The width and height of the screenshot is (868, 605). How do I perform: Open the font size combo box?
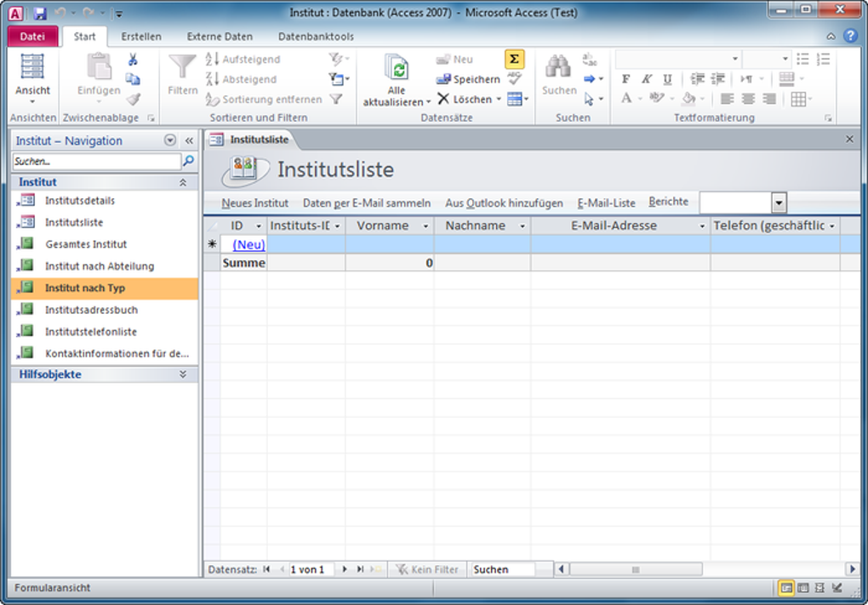tap(766, 59)
